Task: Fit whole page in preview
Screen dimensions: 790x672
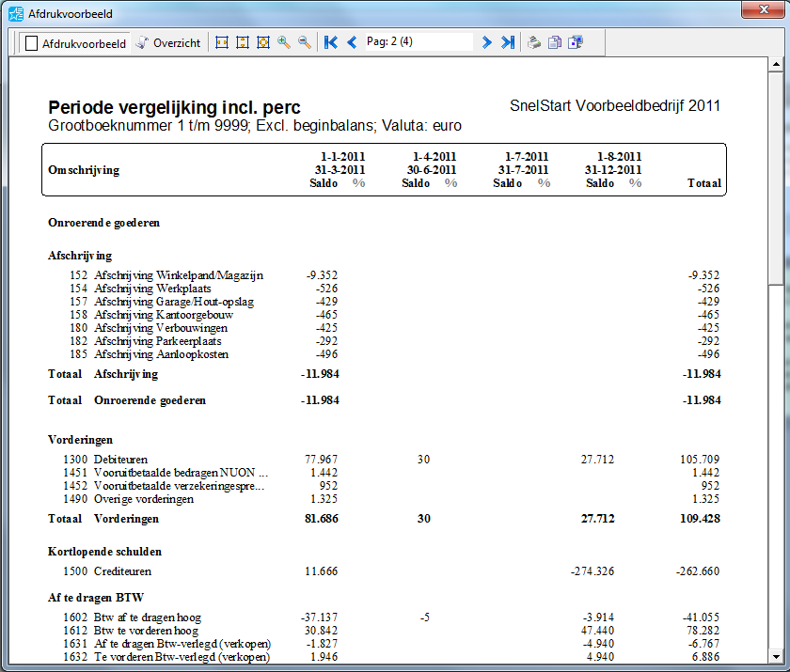Action: tap(263, 42)
